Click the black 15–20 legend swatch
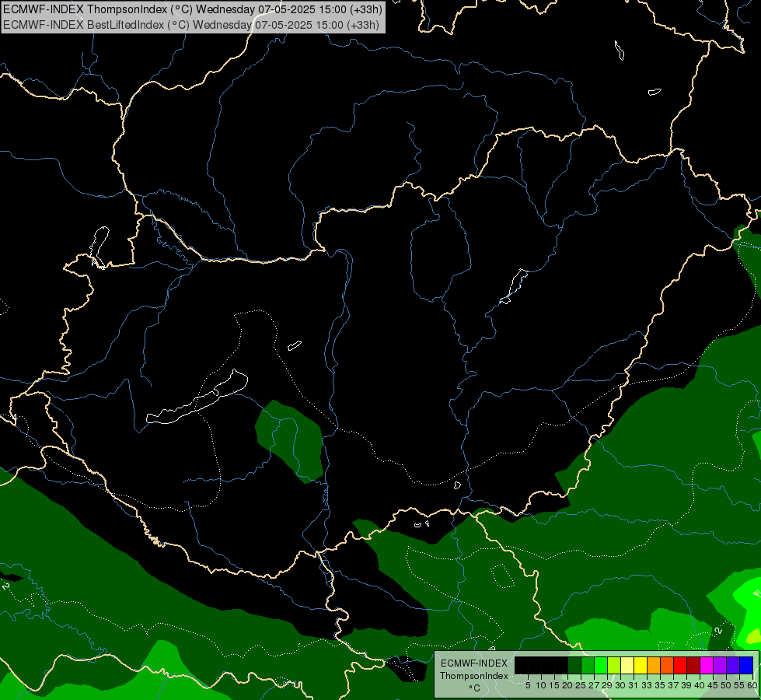 [561, 665]
